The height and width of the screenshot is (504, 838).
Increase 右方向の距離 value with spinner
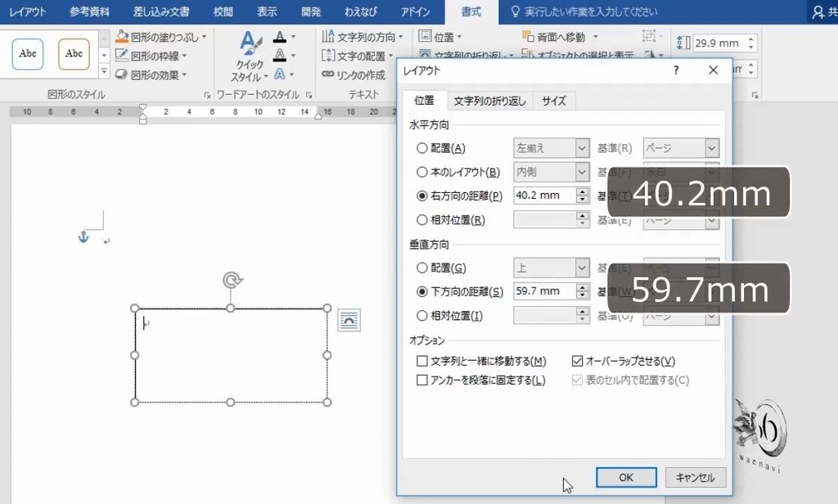click(583, 191)
